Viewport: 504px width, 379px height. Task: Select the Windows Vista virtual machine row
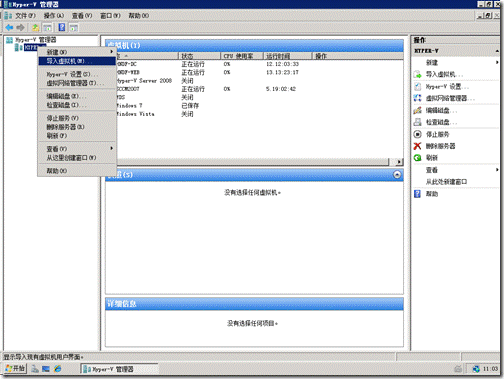pyautogui.click(x=259, y=114)
